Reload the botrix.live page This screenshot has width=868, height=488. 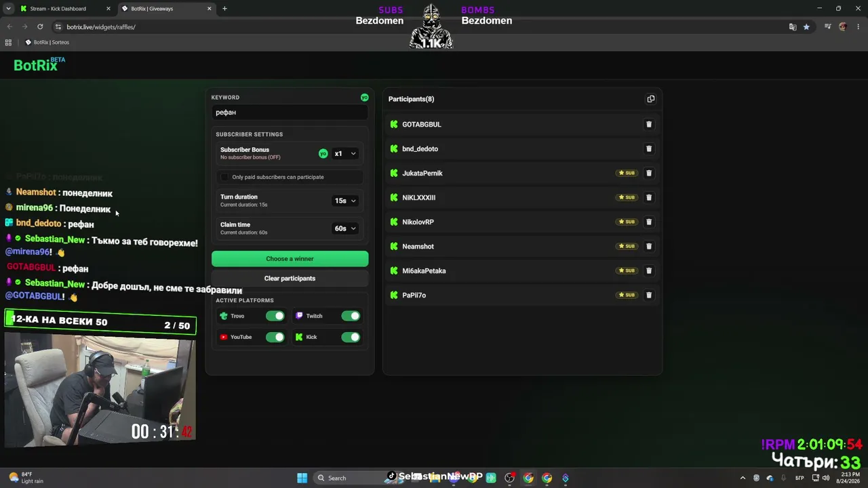coord(40,27)
